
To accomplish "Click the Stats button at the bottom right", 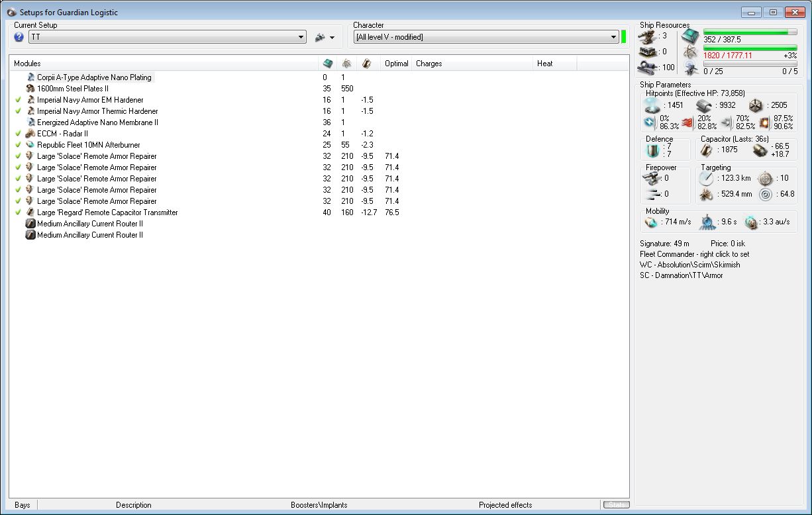I will pos(616,505).
